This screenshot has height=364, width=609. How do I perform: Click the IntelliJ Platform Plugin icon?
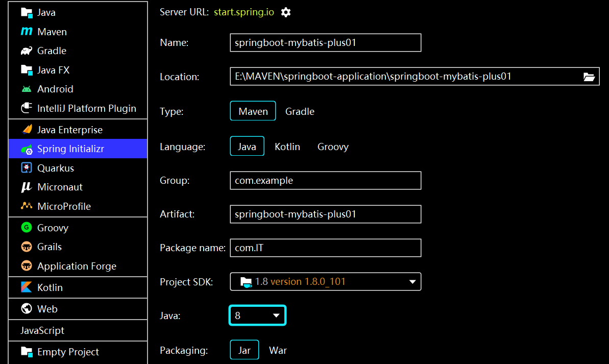(x=27, y=108)
